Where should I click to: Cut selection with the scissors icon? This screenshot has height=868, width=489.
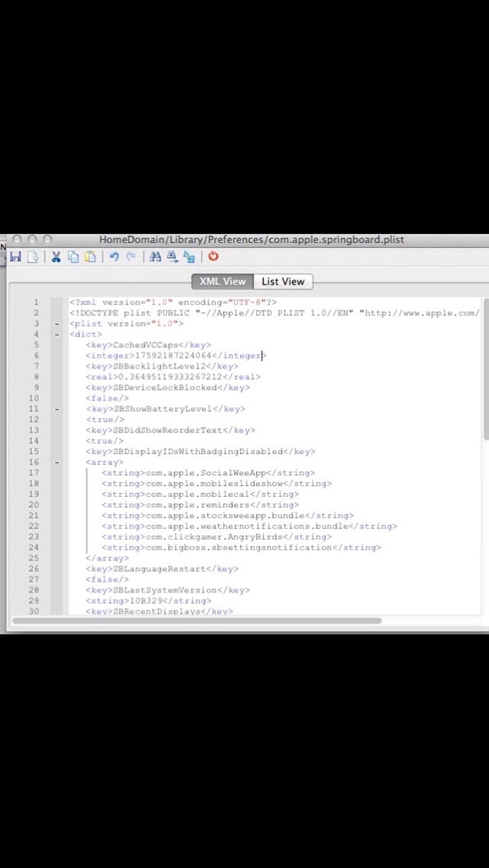point(56,257)
